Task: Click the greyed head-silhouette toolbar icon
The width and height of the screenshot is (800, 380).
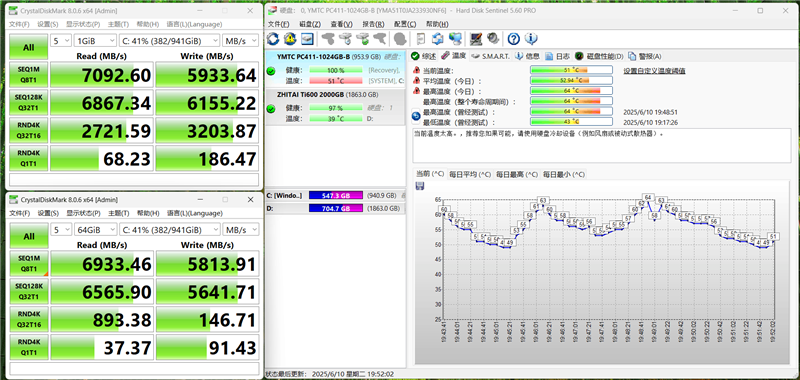Action: point(400,38)
